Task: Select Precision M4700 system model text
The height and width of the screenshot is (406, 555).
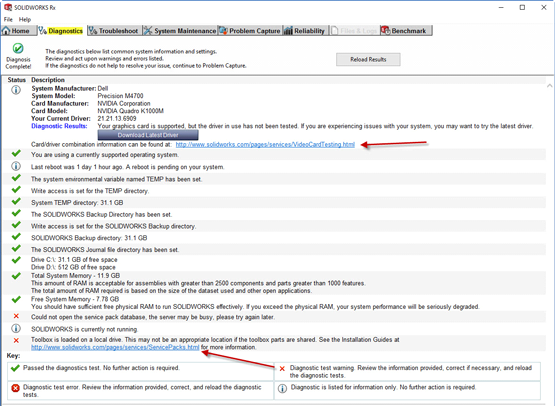Action: (120, 96)
